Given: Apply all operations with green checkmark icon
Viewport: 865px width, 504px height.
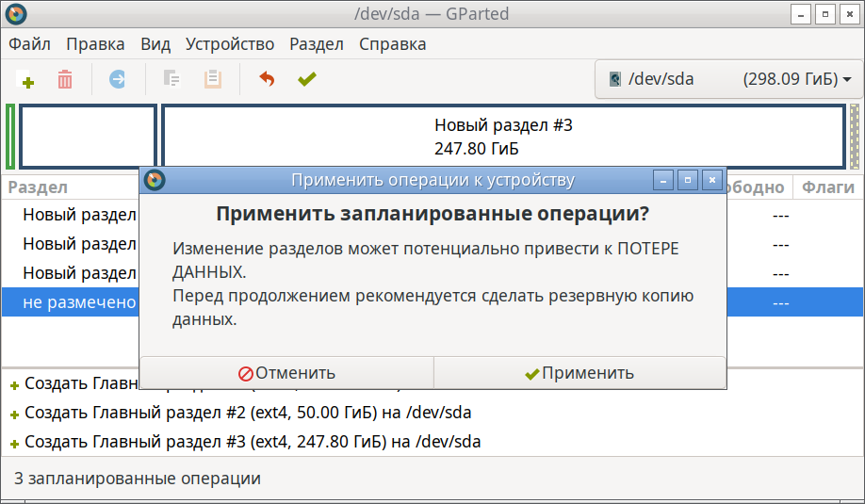Looking at the screenshot, I should (x=307, y=79).
